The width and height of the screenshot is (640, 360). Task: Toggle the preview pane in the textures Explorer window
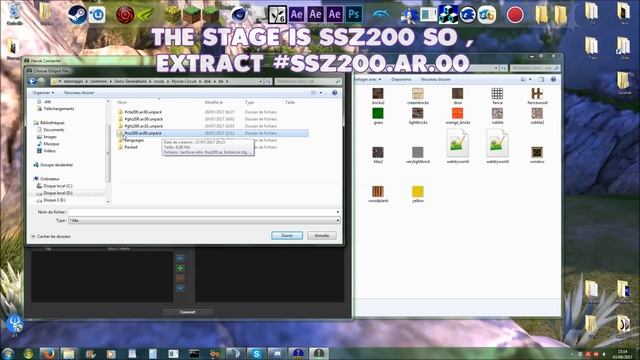point(541,79)
